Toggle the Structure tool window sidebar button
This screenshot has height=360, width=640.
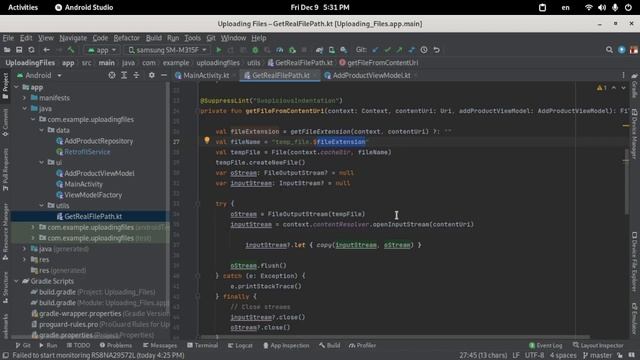click(5, 288)
